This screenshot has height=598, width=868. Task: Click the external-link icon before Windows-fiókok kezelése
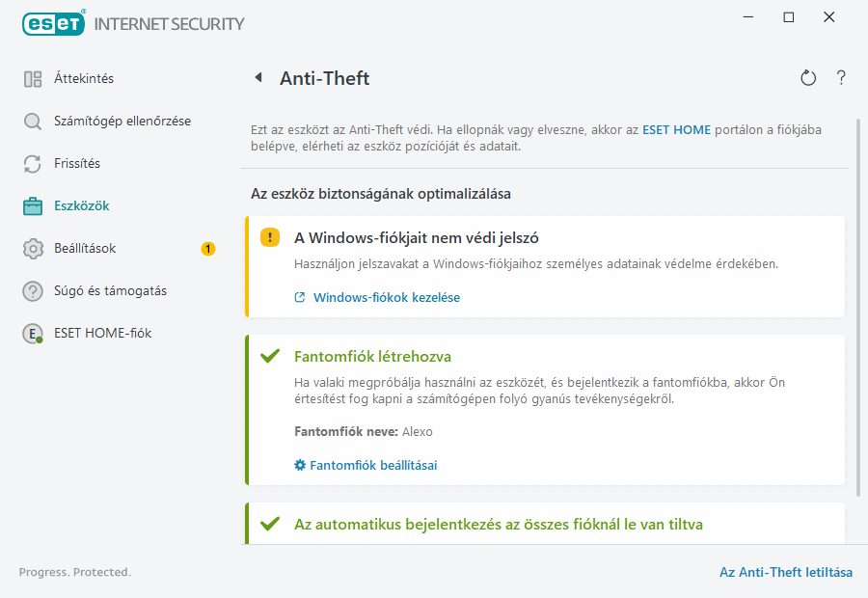click(x=299, y=297)
